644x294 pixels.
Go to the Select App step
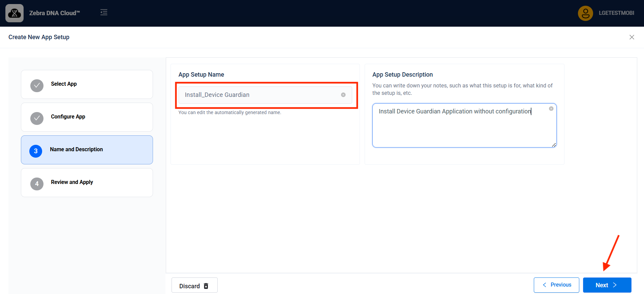[x=87, y=84]
